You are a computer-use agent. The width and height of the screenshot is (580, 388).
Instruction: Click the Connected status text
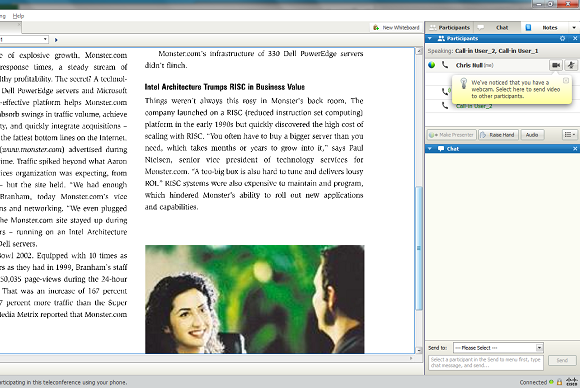(533, 382)
